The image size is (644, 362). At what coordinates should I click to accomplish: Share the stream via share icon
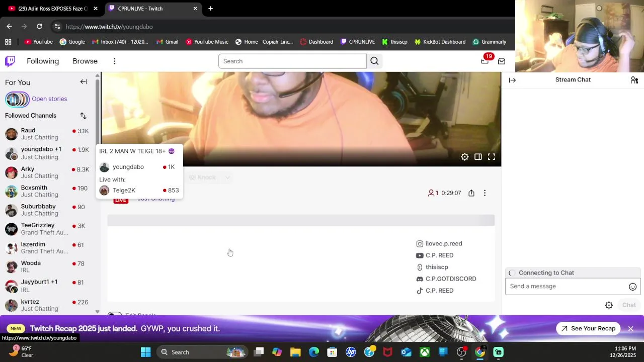coord(471,193)
